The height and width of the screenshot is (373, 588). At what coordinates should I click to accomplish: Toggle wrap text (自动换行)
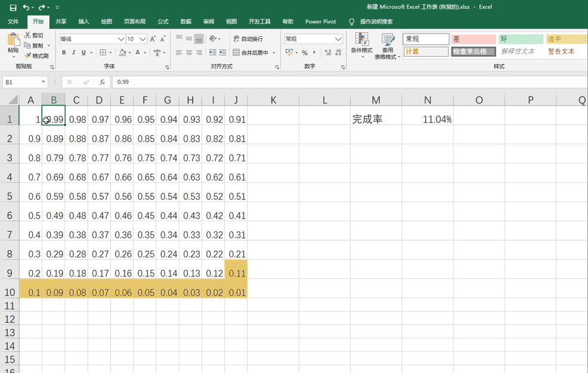point(248,39)
